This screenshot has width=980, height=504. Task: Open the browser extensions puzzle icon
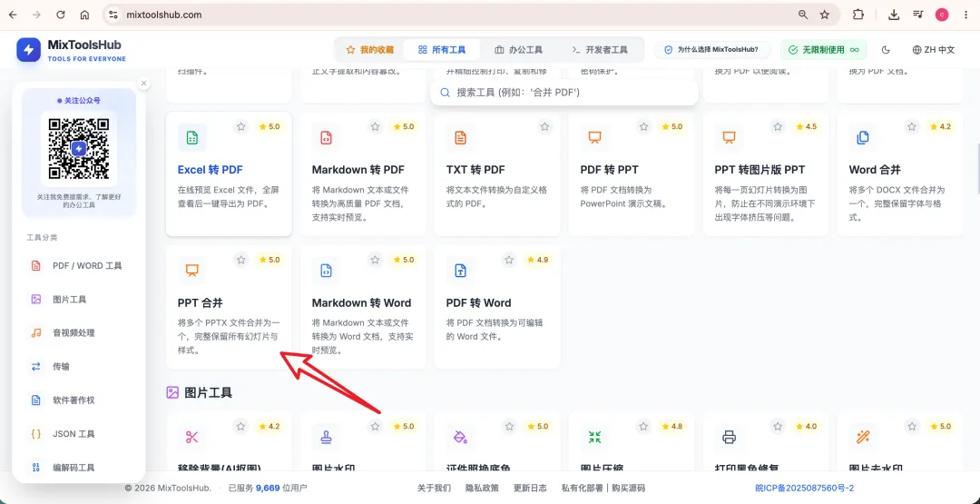pos(858,15)
